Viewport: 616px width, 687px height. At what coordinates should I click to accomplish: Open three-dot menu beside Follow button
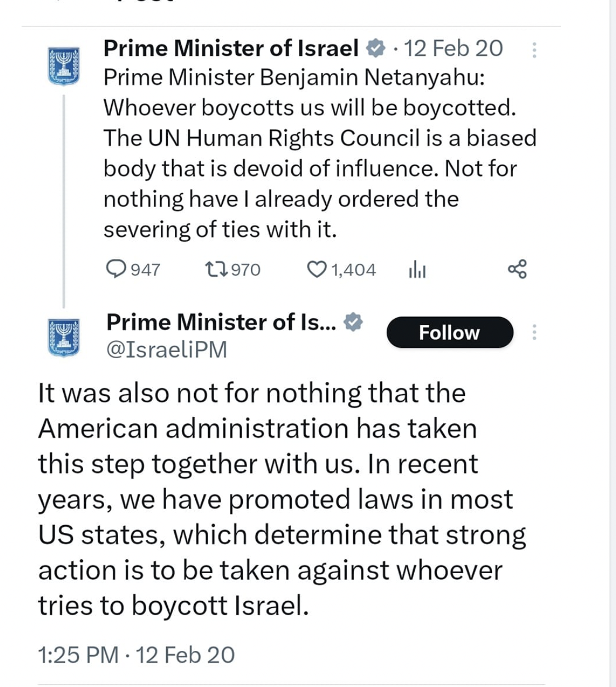click(534, 332)
